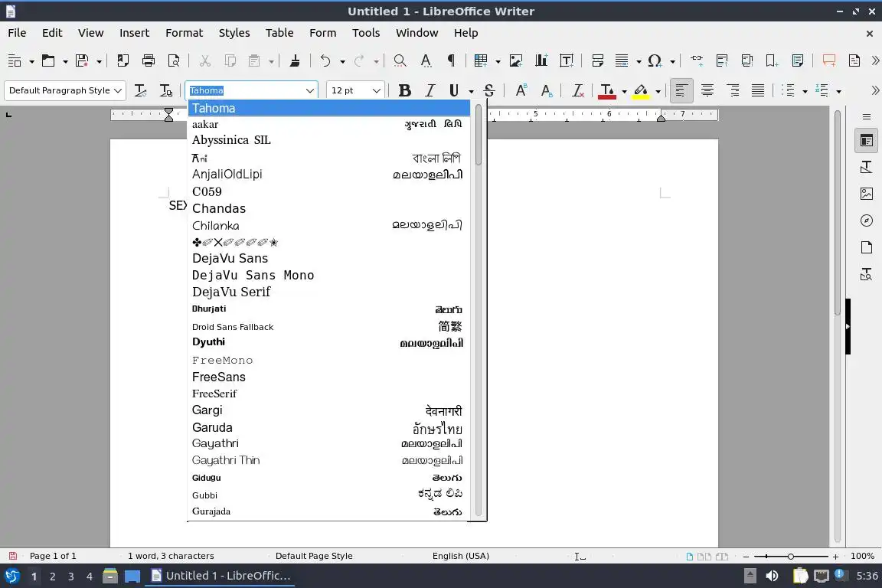Click the Insert Image icon
Screen dimensions: 882x588
(x=516, y=60)
